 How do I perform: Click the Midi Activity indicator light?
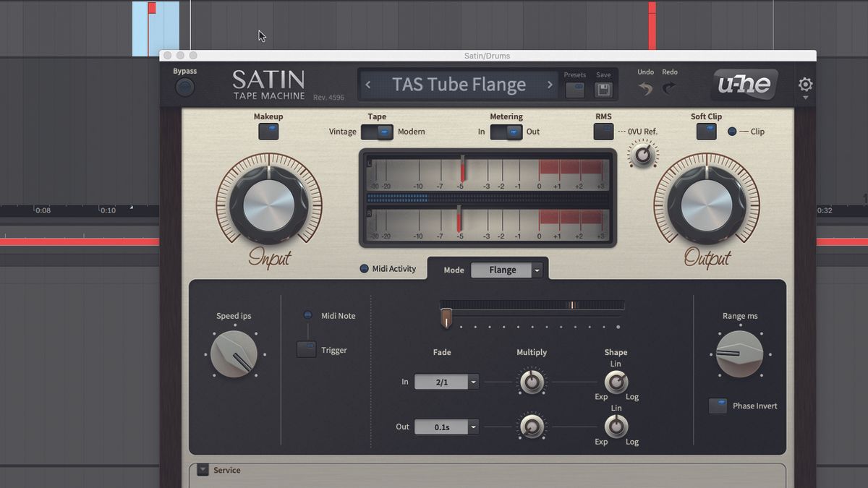363,268
